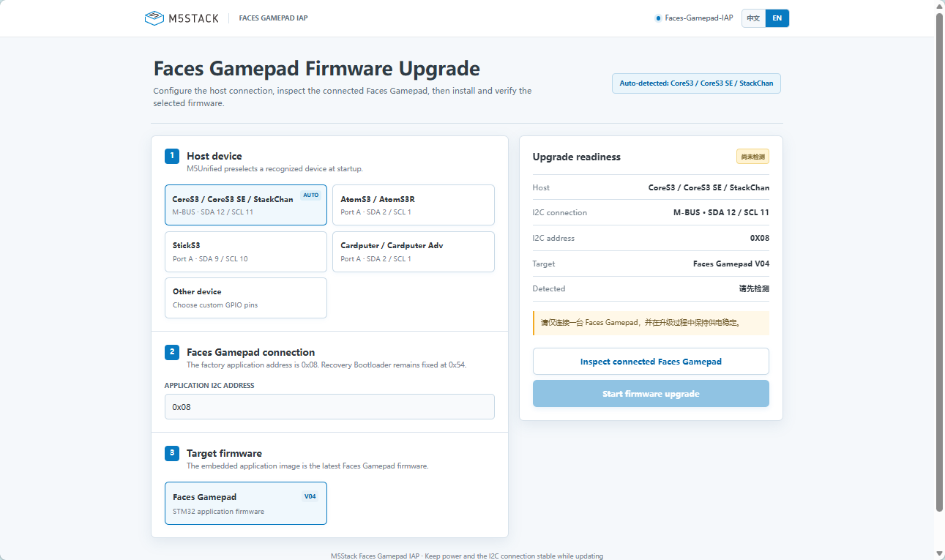Choose Other device with custom GPIO pins

coord(246,298)
